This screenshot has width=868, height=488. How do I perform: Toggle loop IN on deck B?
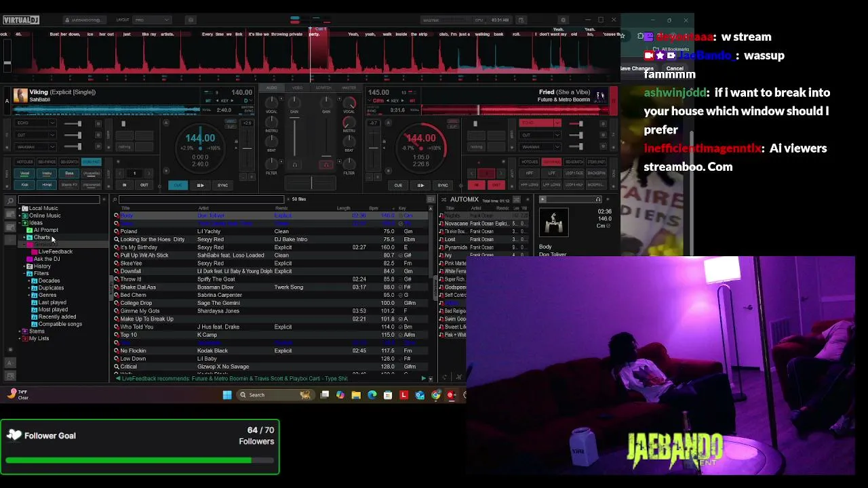point(477,185)
